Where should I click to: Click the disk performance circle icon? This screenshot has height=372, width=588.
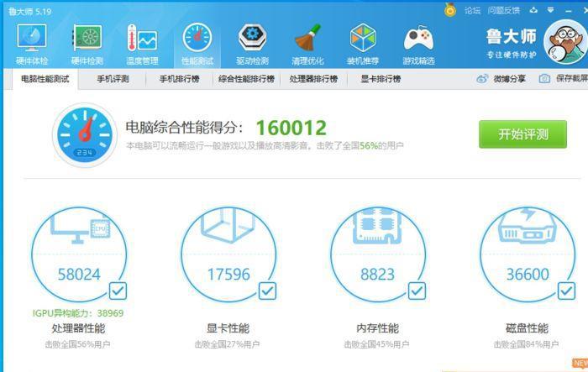tap(528, 254)
